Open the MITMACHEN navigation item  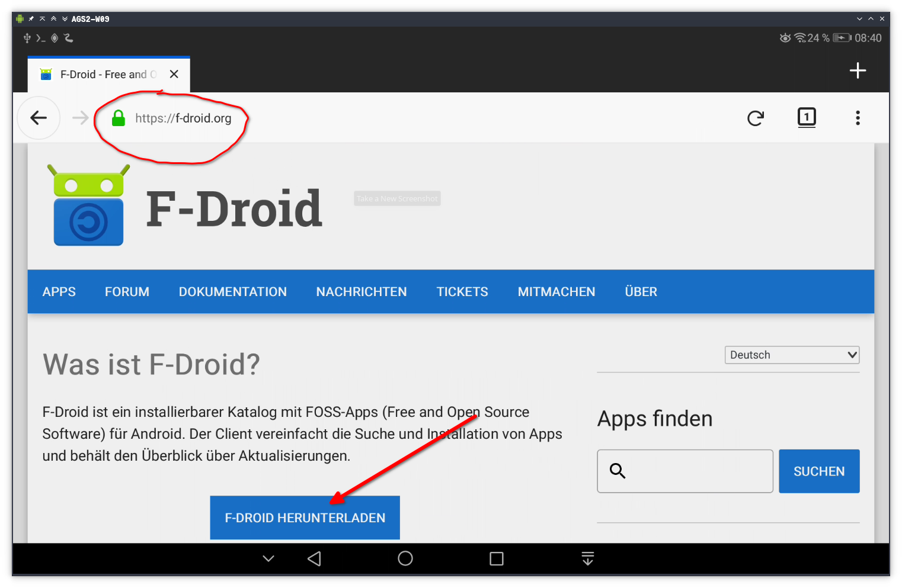pos(556,292)
